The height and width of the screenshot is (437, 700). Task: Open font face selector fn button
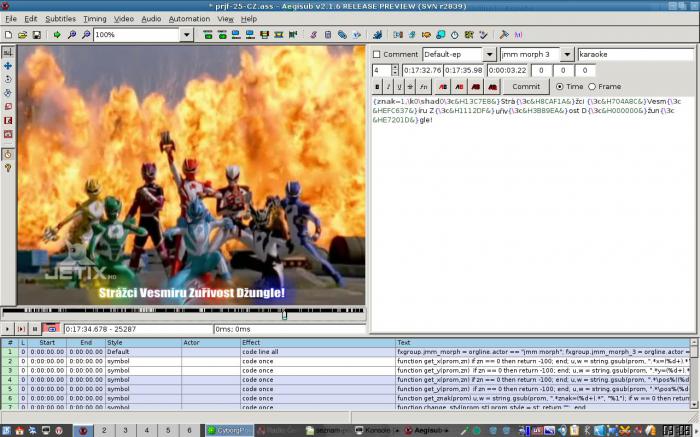tap(423, 87)
